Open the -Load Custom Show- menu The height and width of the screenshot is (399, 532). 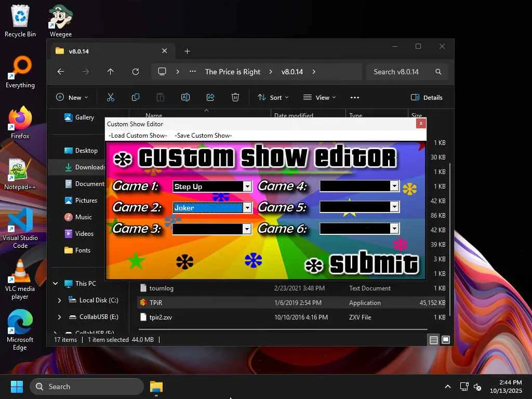coord(138,136)
